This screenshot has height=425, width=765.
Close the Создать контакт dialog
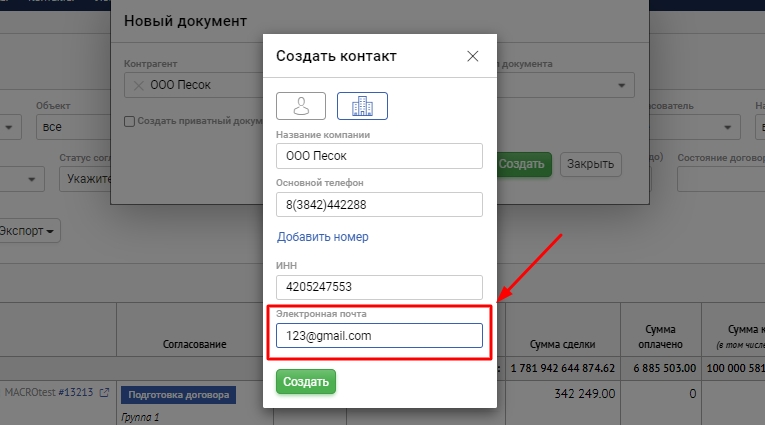tap(473, 56)
